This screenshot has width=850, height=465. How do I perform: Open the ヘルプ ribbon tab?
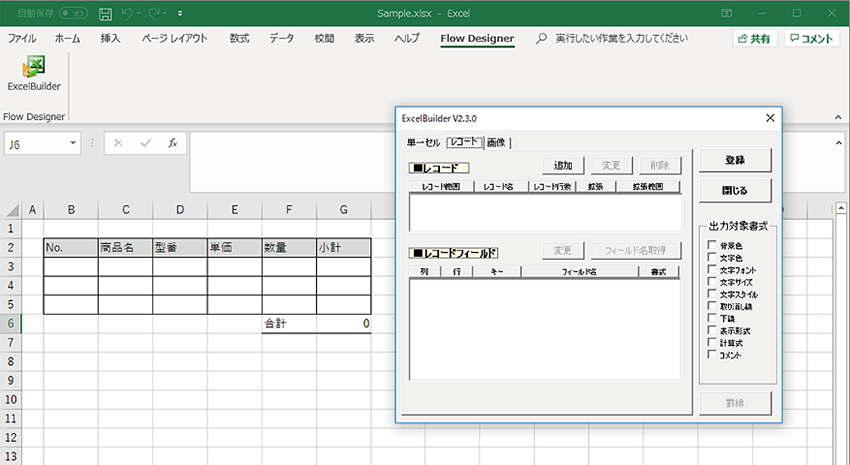coord(407,38)
